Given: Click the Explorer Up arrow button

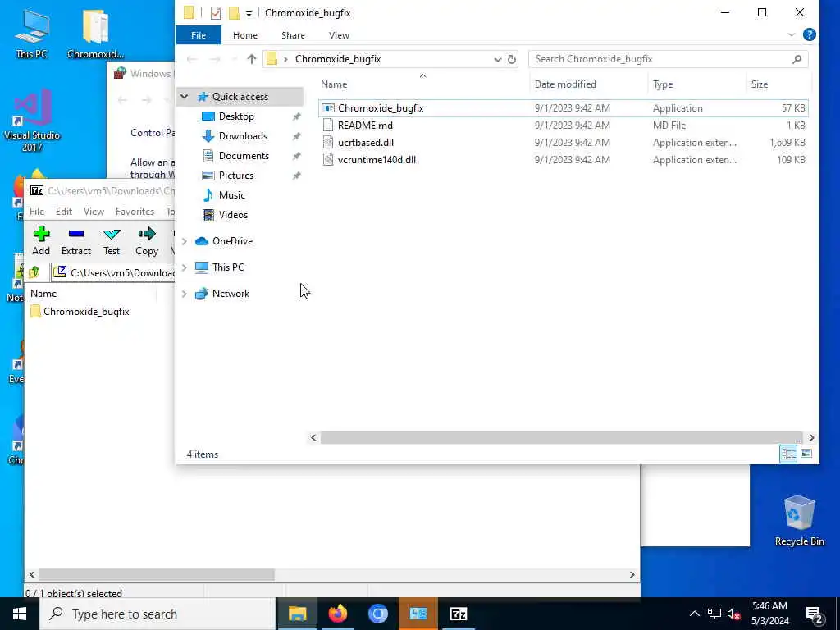Looking at the screenshot, I should point(251,59).
